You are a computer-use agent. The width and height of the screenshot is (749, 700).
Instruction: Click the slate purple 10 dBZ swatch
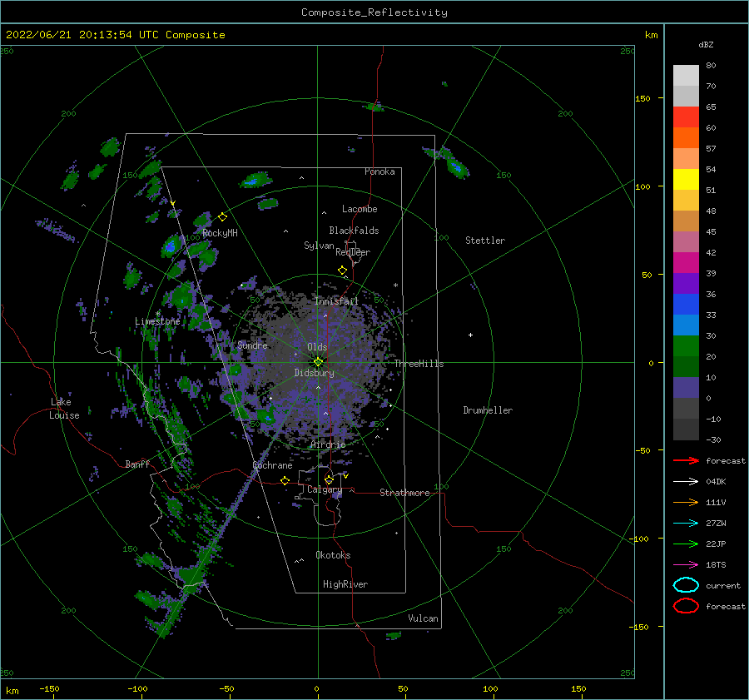[686, 388]
